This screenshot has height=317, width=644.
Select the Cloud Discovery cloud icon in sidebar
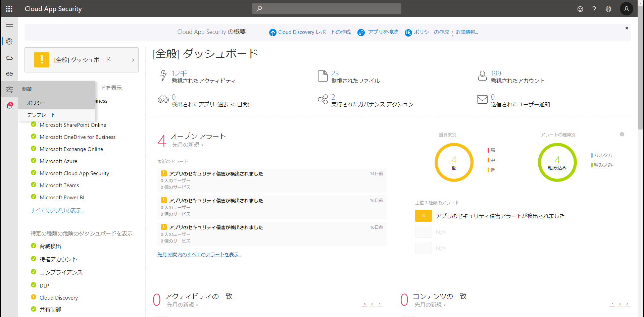9,58
